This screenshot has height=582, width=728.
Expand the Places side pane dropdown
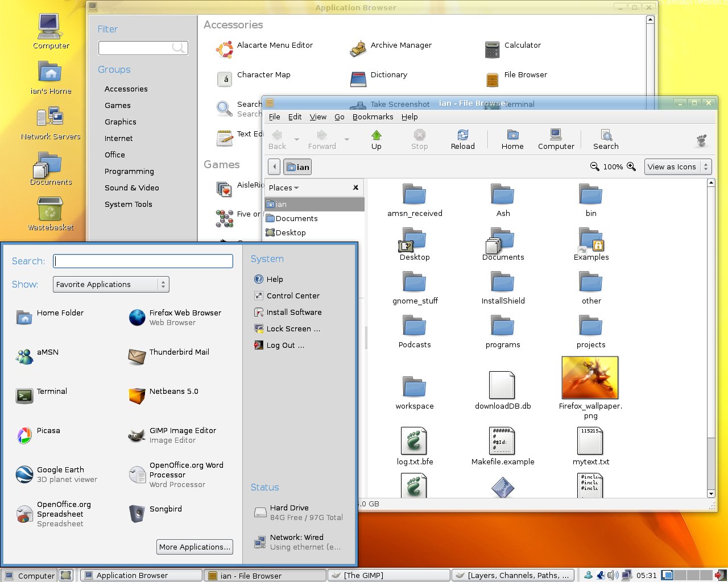[x=284, y=188]
